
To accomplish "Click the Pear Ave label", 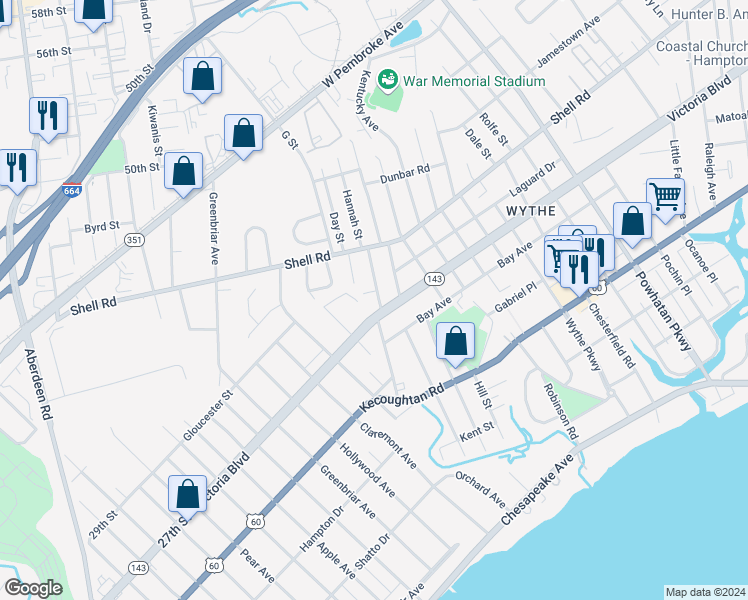I will click(258, 566).
